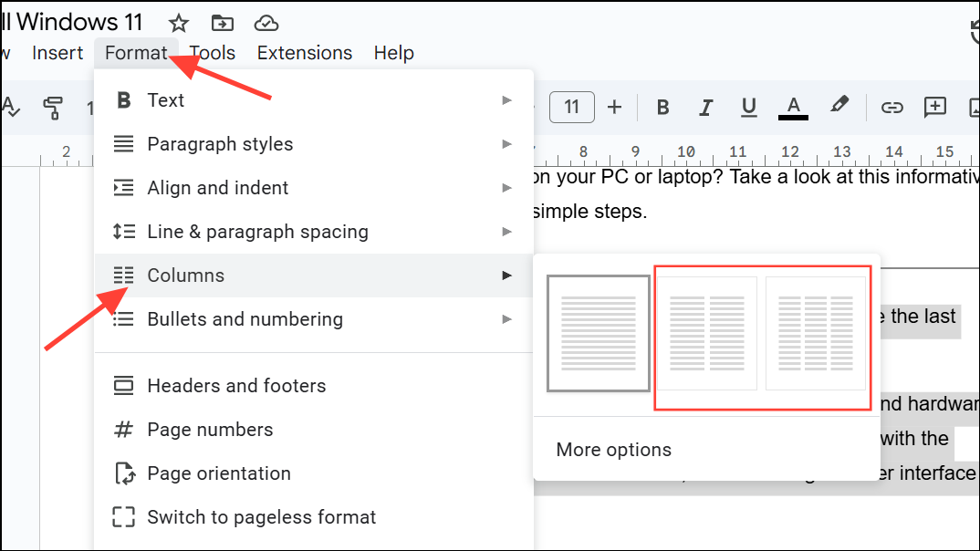The image size is (980, 551).
Task: Toggle bold formatting
Action: click(x=663, y=108)
